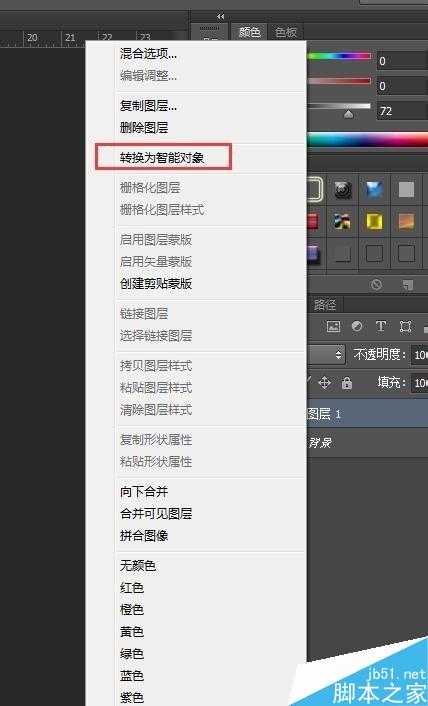428x706 pixels.
Task: Click the gray brightness slider bar
Action: 339,106
